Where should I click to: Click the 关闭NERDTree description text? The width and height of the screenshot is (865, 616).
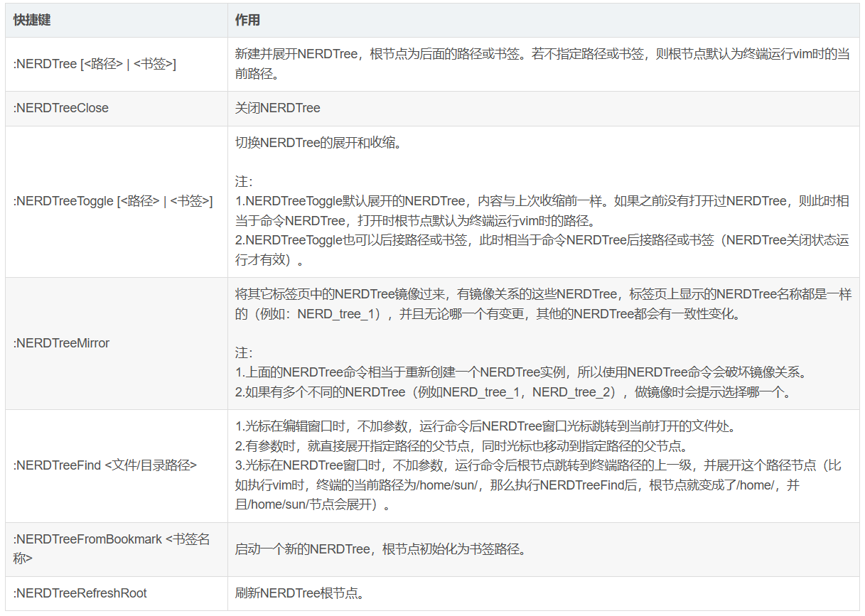click(278, 108)
